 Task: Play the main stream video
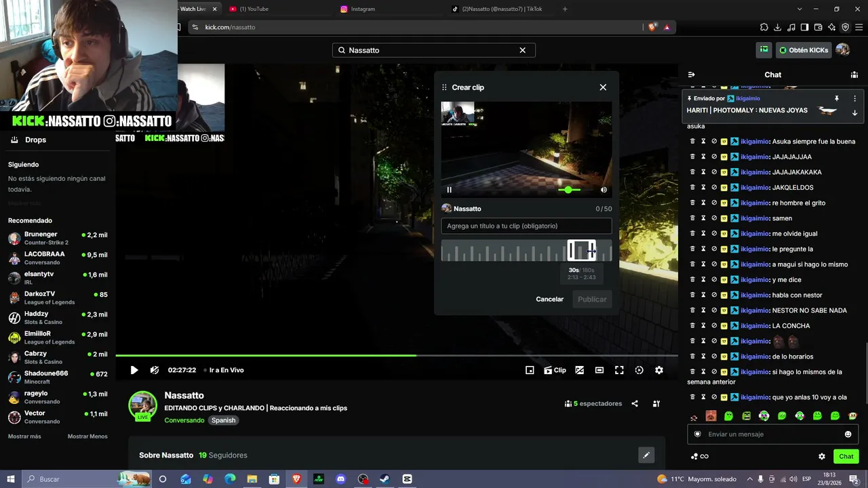[x=134, y=370]
